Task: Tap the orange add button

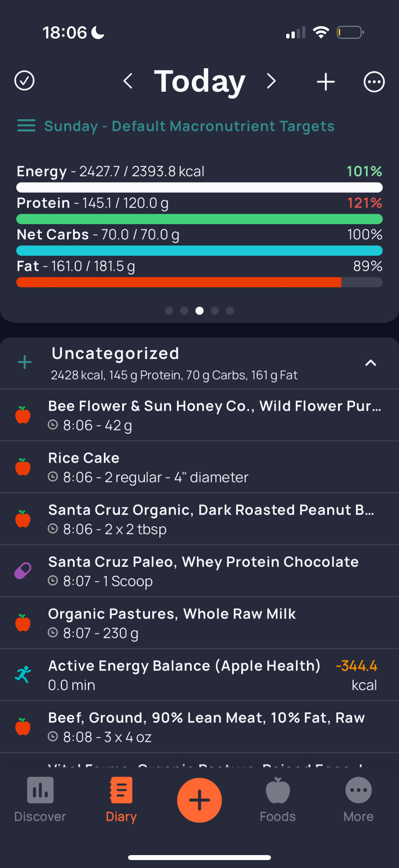Action: tap(199, 800)
